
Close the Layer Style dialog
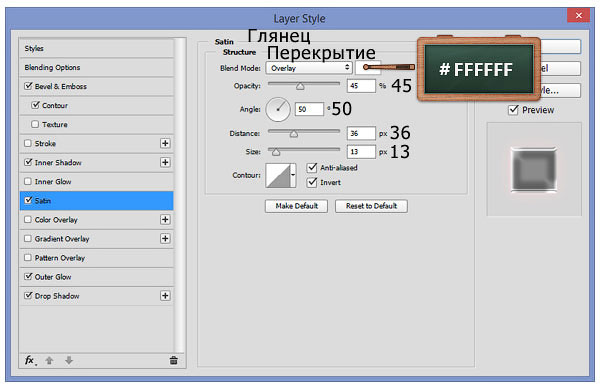(578, 16)
